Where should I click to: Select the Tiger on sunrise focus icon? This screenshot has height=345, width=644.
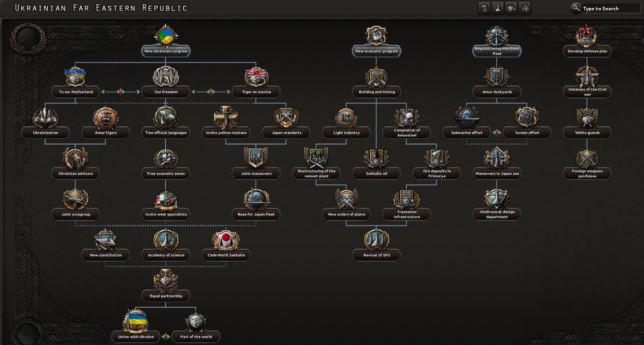pyautogui.click(x=256, y=77)
